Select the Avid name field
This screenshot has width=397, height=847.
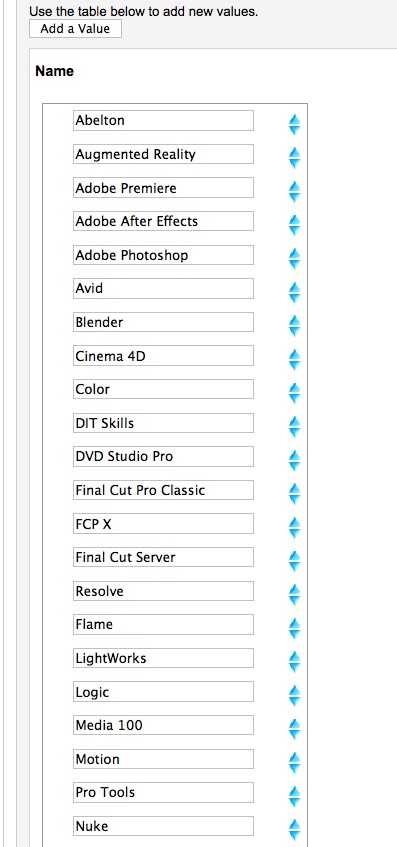click(163, 288)
